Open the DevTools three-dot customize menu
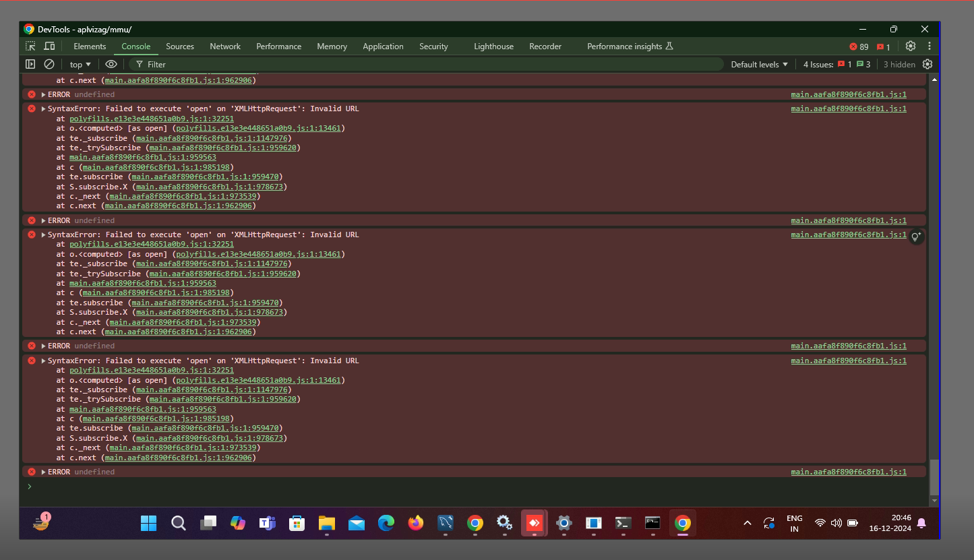This screenshot has height=560, width=974. (930, 46)
